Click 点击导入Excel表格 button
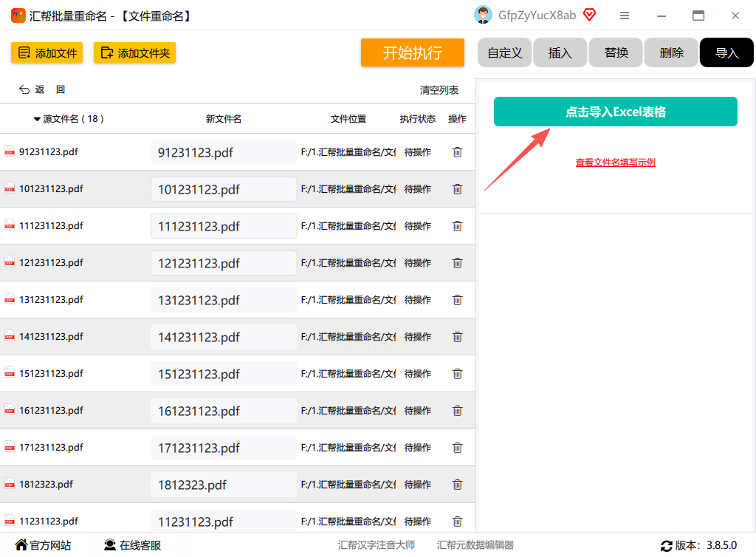Screen dimensions: 756x557 click(x=615, y=112)
